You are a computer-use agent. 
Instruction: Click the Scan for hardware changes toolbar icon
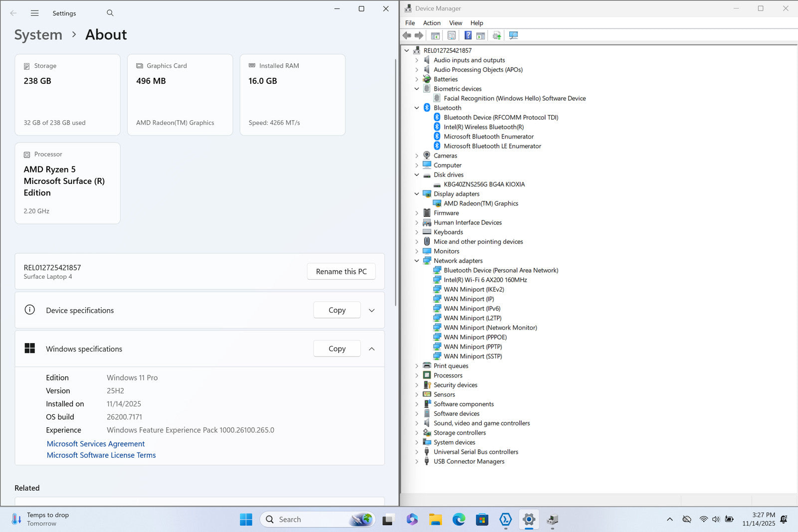pos(513,35)
